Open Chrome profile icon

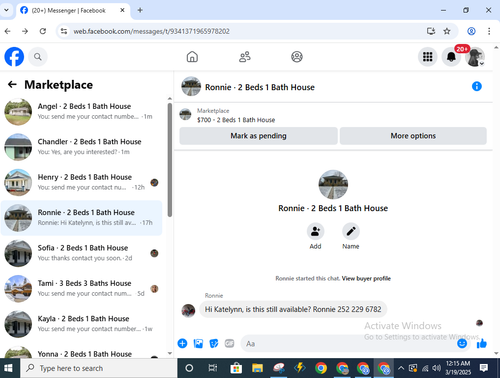471,31
